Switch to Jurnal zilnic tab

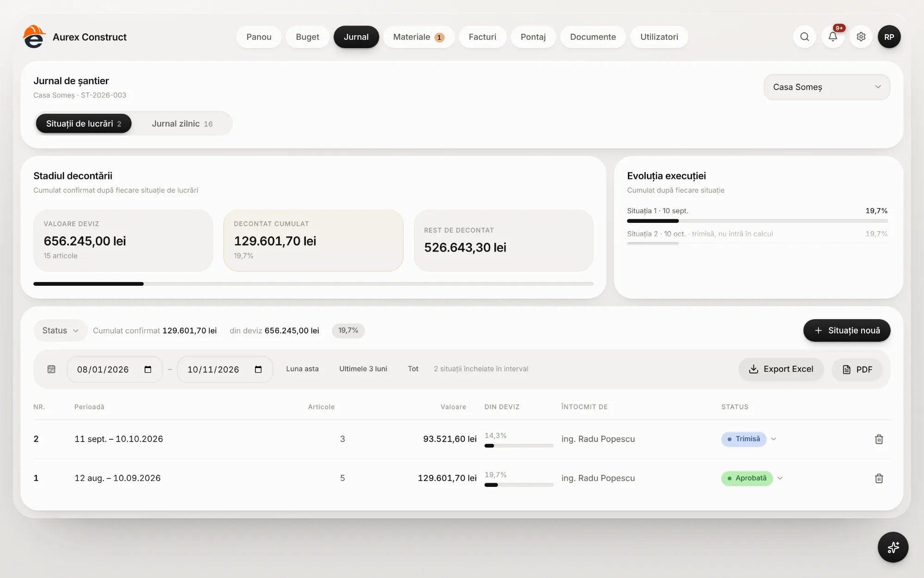(x=182, y=123)
